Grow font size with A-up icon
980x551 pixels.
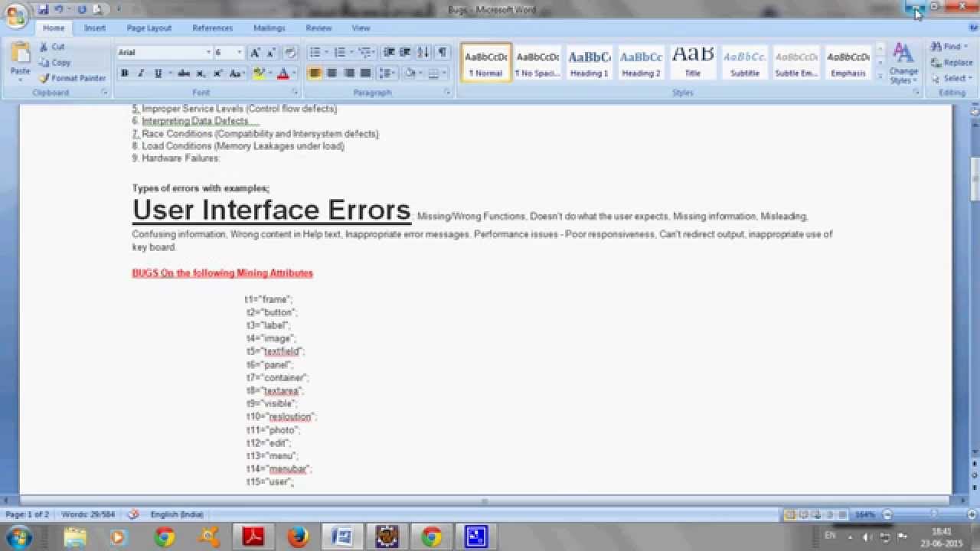255,53
